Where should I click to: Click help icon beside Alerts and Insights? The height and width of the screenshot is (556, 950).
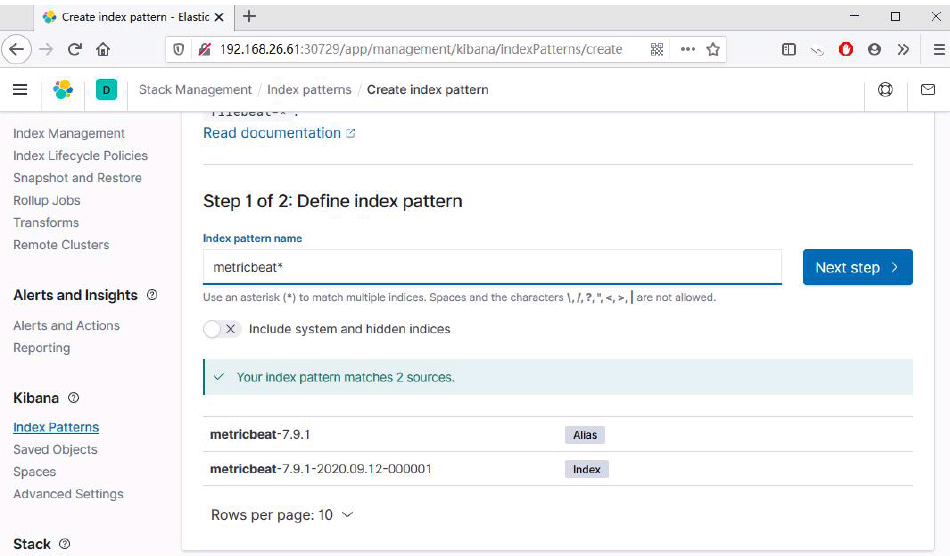152,294
